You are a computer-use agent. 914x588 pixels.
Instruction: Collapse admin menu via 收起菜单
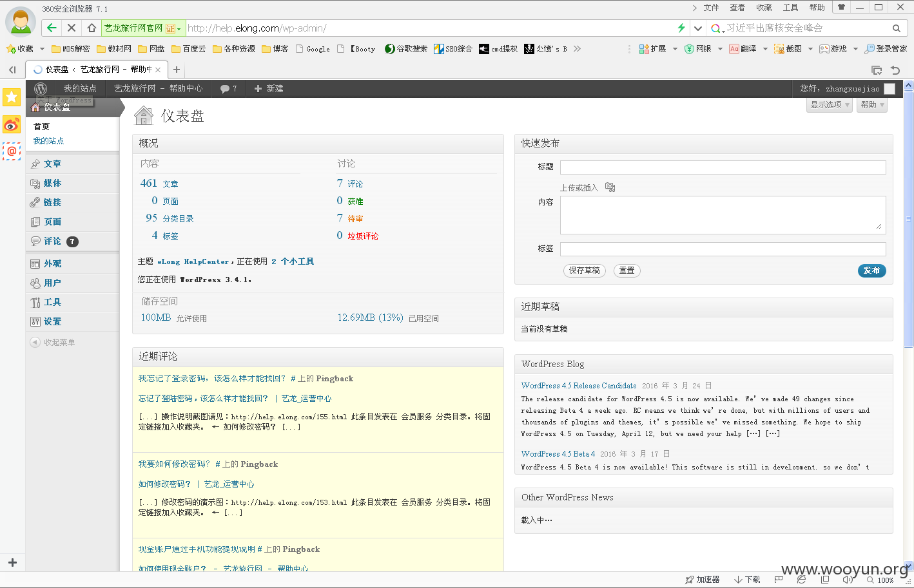point(53,342)
